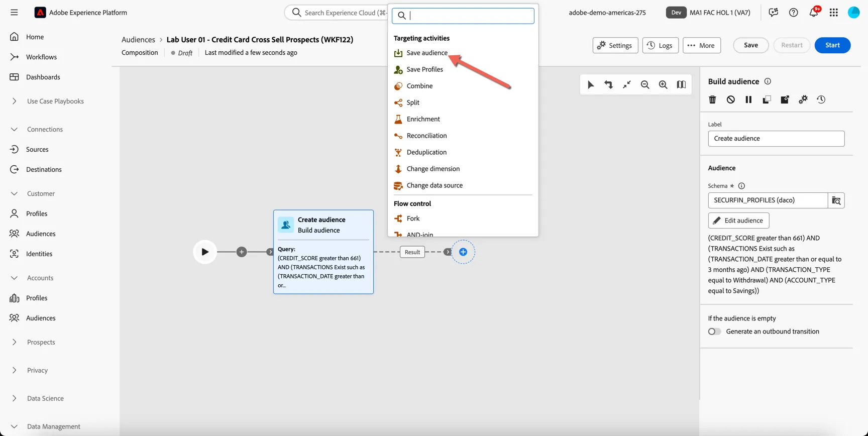Viewport: 868px width, 436px height.
Task: Pause the Build audience activity
Action: coord(748,99)
